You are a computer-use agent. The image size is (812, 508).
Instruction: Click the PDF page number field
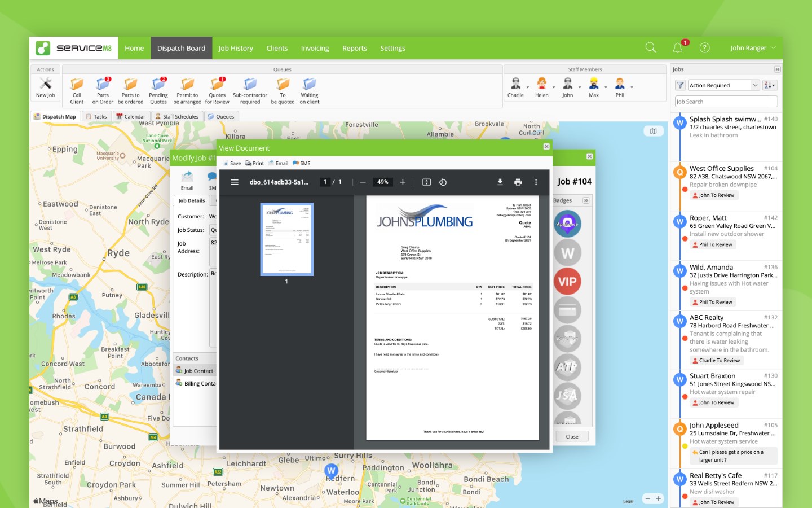[x=325, y=182]
